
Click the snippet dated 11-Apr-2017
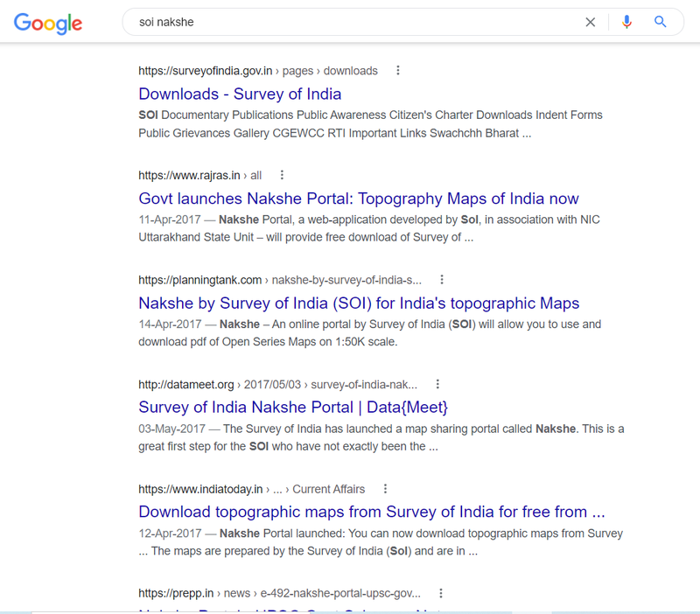pyautogui.click(x=369, y=228)
